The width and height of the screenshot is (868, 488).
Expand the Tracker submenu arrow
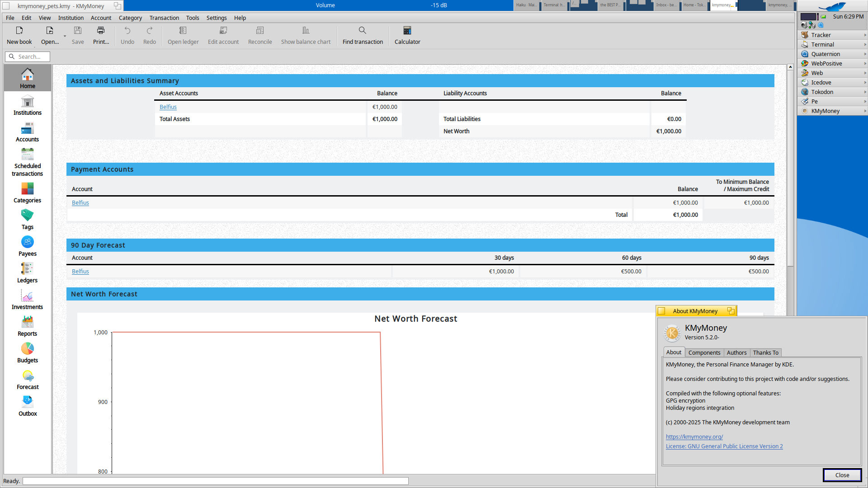[x=865, y=35]
